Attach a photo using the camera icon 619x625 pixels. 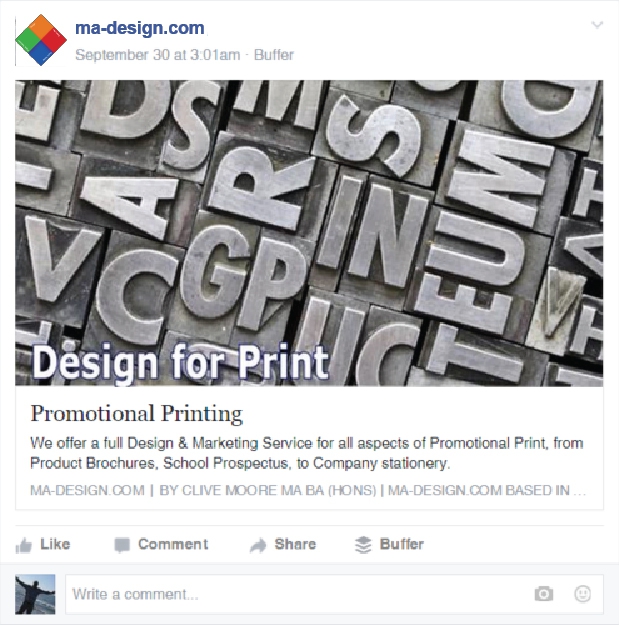pyautogui.click(x=543, y=594)
